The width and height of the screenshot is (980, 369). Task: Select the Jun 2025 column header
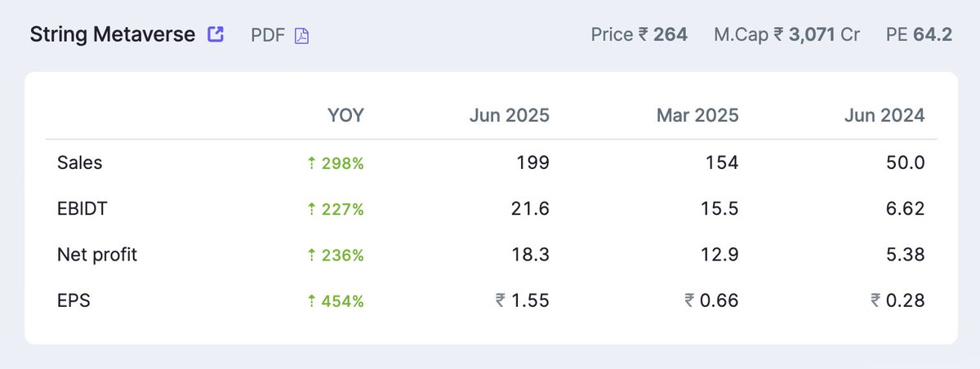coord(509,115)
